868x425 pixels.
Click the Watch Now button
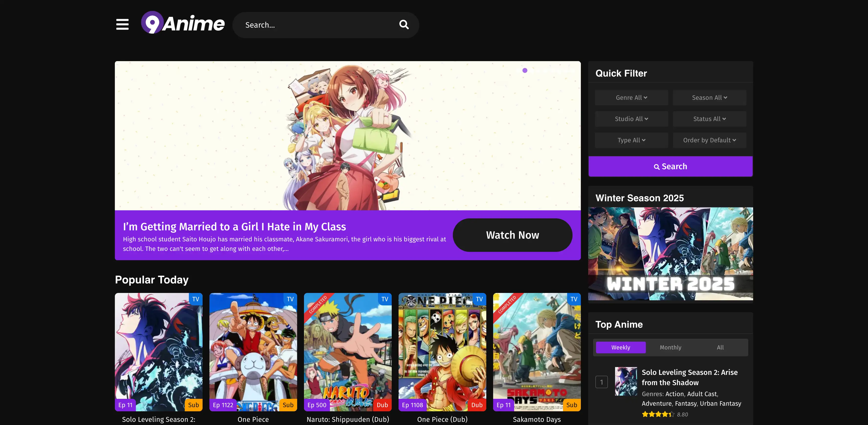tap(512, 235)
